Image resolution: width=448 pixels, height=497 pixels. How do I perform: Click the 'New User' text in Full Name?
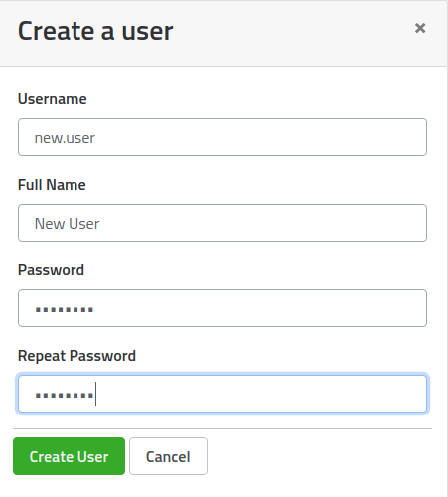point(67,224)
